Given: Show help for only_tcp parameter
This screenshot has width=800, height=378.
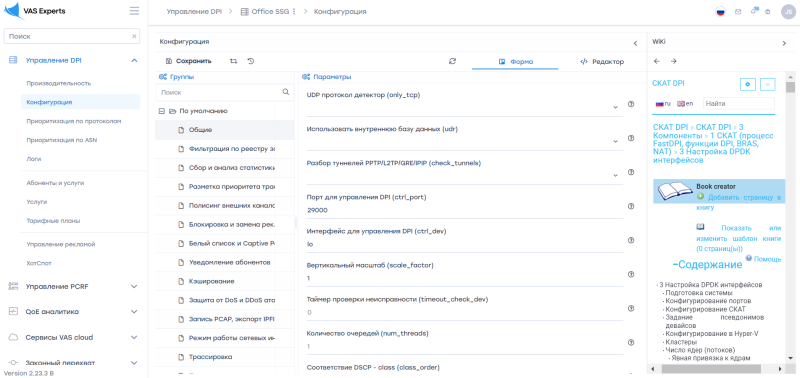Looking at the screenshot, I should pyautogui.click(x=631, y=104).
